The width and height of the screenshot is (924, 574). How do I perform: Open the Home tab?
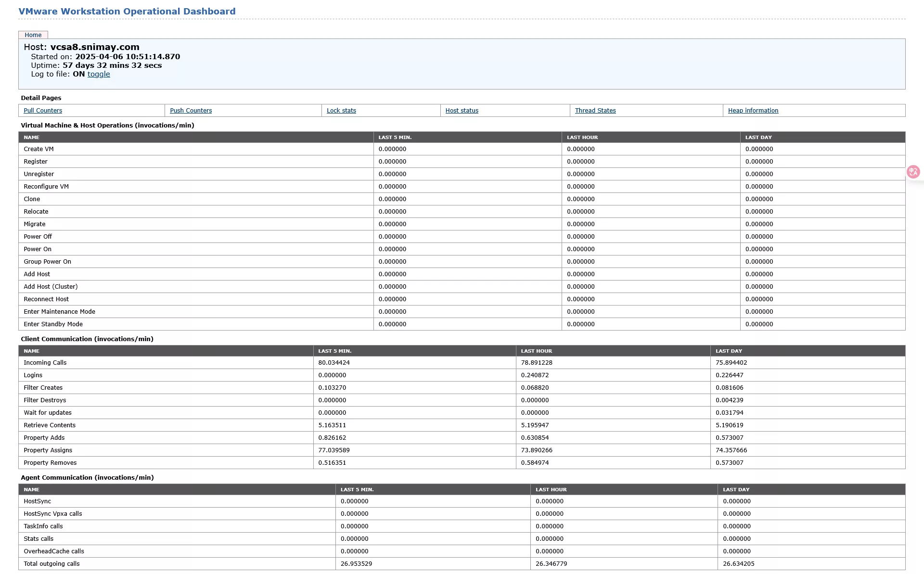pyautogui.click(x=33, y=35)
